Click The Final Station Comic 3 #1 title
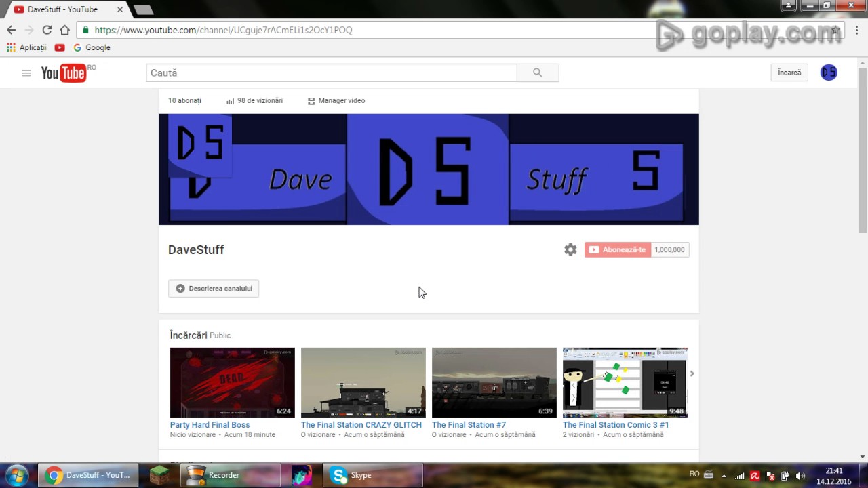The image size is (868, 488). pos(616,425)
